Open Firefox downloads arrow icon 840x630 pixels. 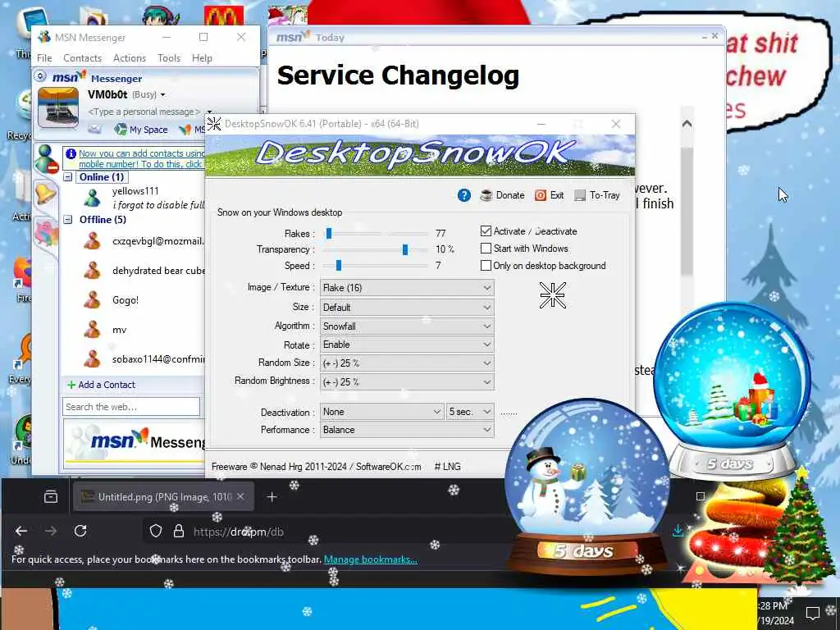(x=678, y=531)
